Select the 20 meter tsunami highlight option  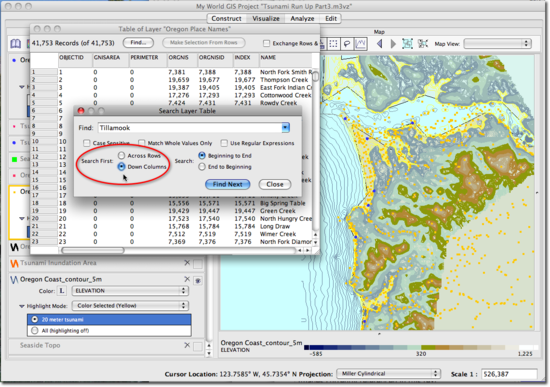point(109,320)
